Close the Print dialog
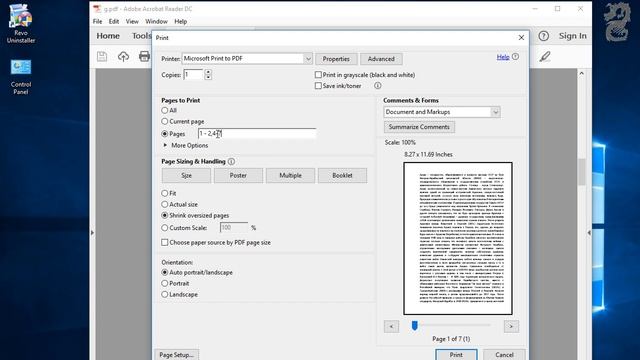Viewport: 640px width, 360px height. tap(521, 38)
